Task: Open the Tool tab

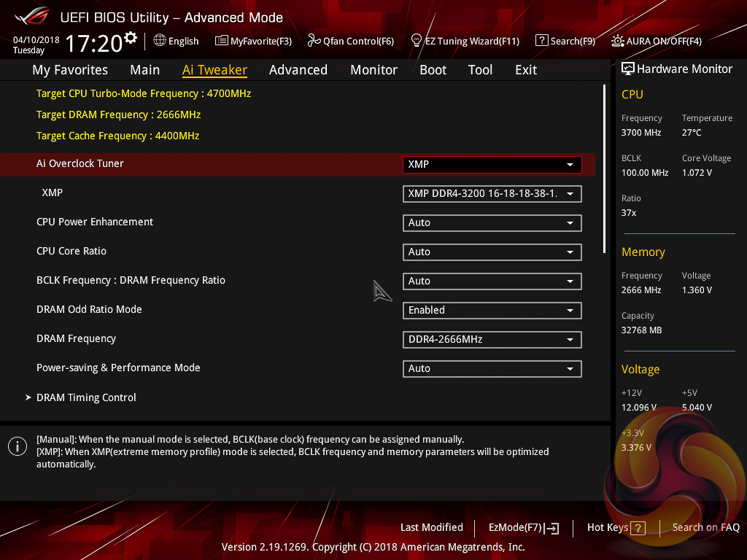Action: click(x=480, y=70)
